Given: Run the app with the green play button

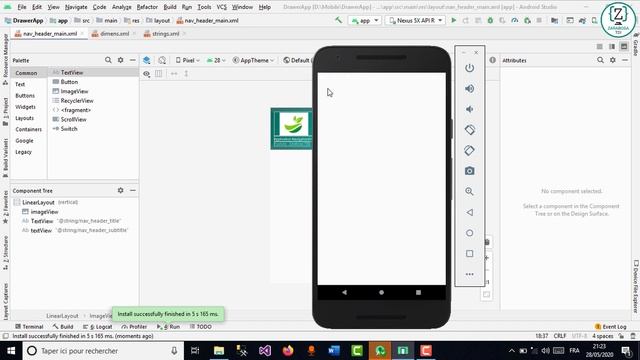Looking at the screenshot, I should click(x=453, y=20).
